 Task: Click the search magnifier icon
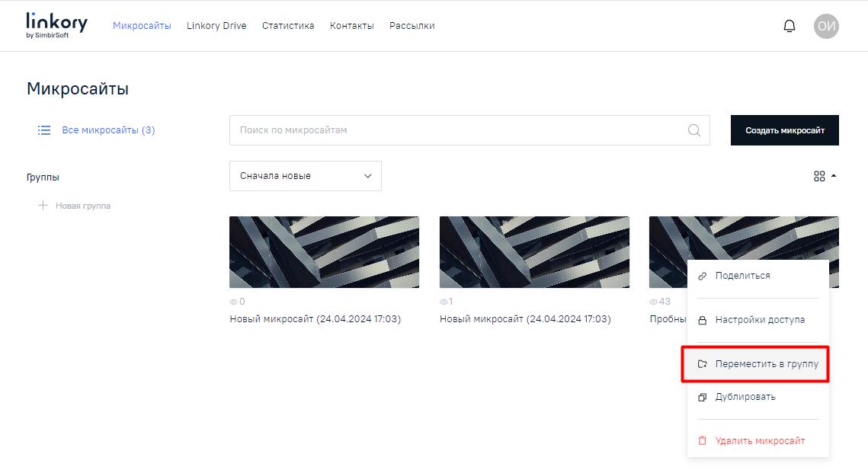point(693,130)
